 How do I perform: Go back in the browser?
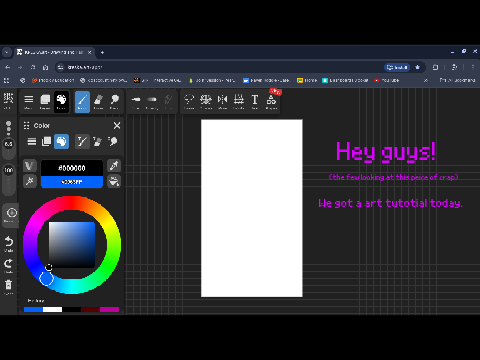pos(7,67)
